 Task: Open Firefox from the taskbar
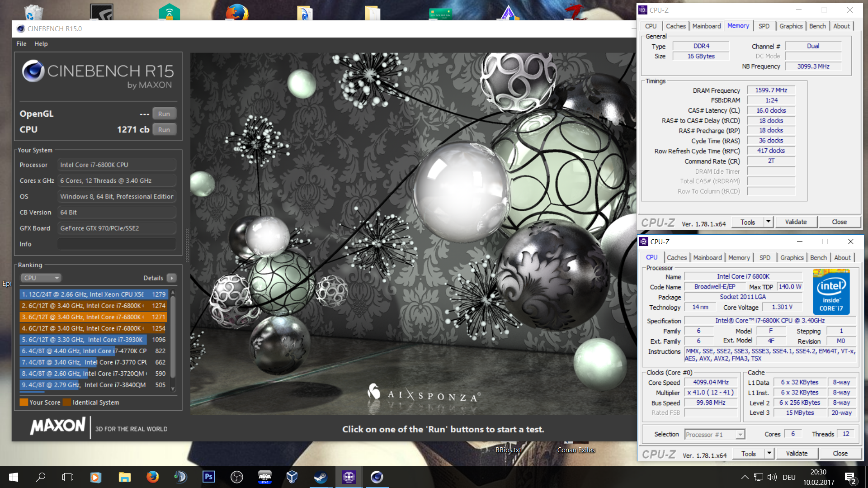tap(152, 477)
